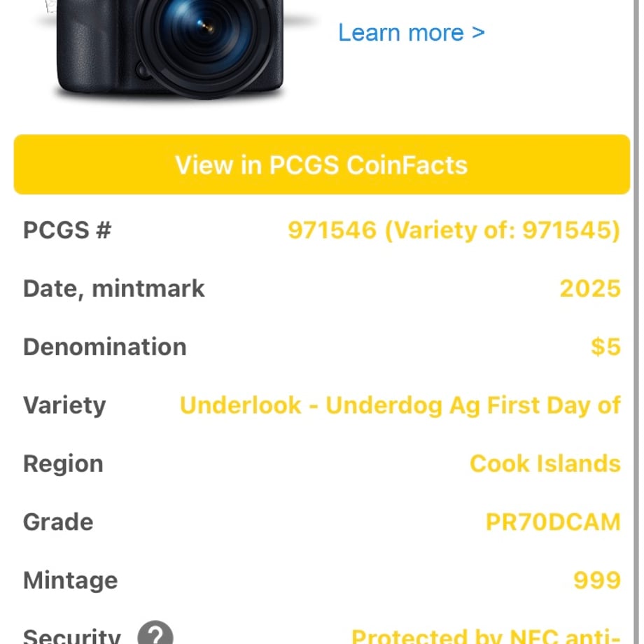Click View in PCGS CoinFacts button

click(x=321, y=164)
